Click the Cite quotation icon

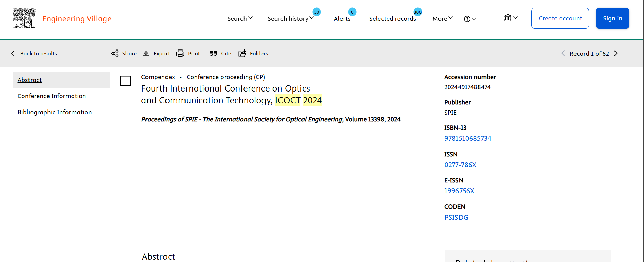click(213, 53)
